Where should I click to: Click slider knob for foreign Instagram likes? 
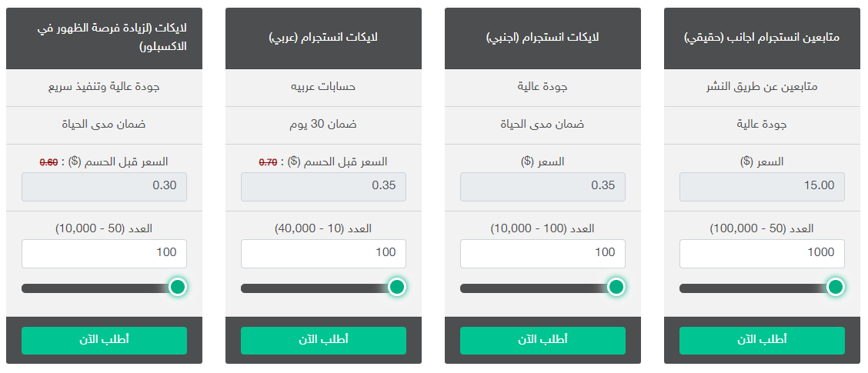click(616, 287)
